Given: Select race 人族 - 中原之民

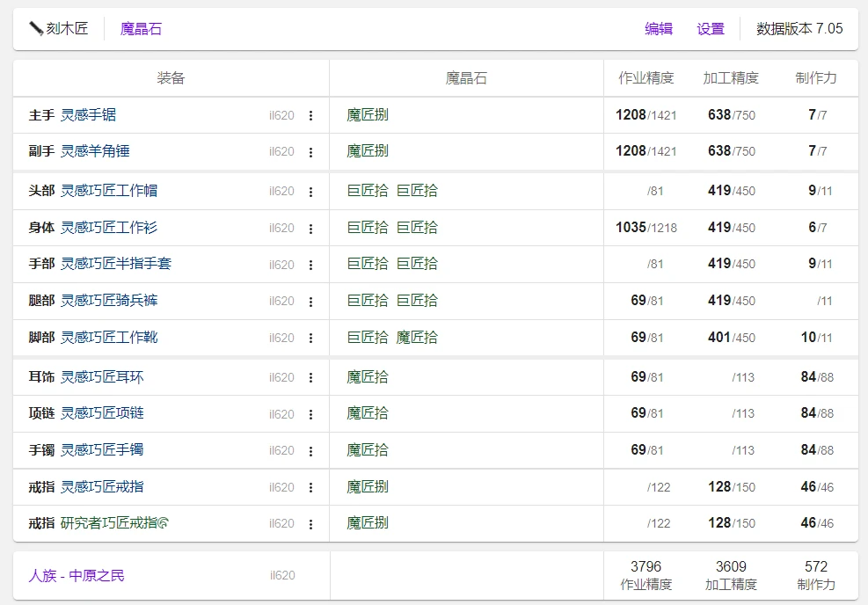Looking at the screenshot, I should click(77, 576).
